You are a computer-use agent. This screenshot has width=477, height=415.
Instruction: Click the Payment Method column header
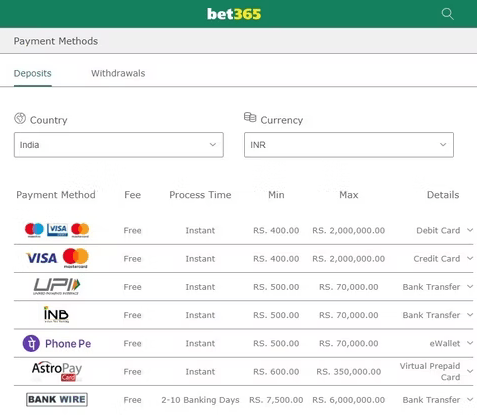pos(56,195)
